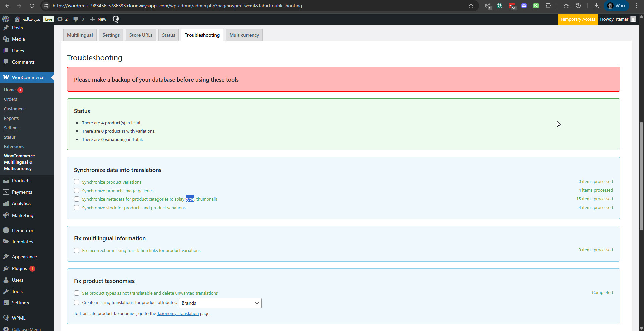Check Synchronize products image galleries option
This screenshot has width=644, height=331.
pos(77,190)
